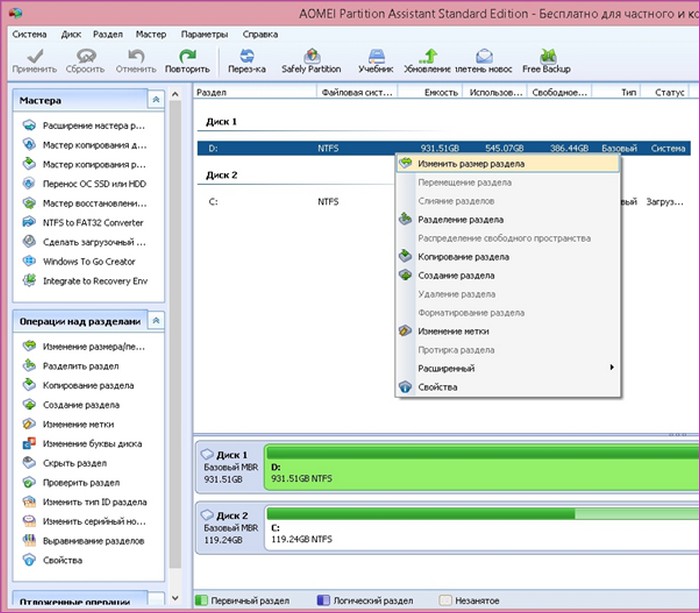
Task: Open the Safely Partition tool
Action: coord(311,59)
